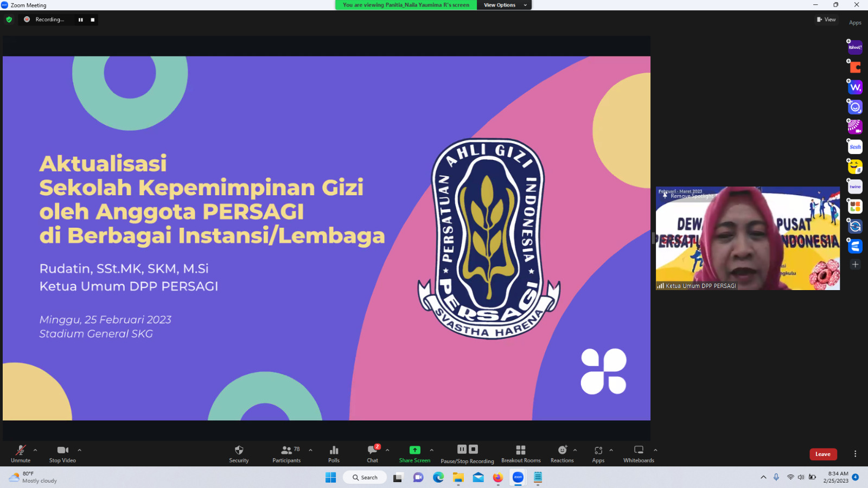This screenshot has height=488, width=868.
Task: Click the red Leave button
Action: (823, 454)
